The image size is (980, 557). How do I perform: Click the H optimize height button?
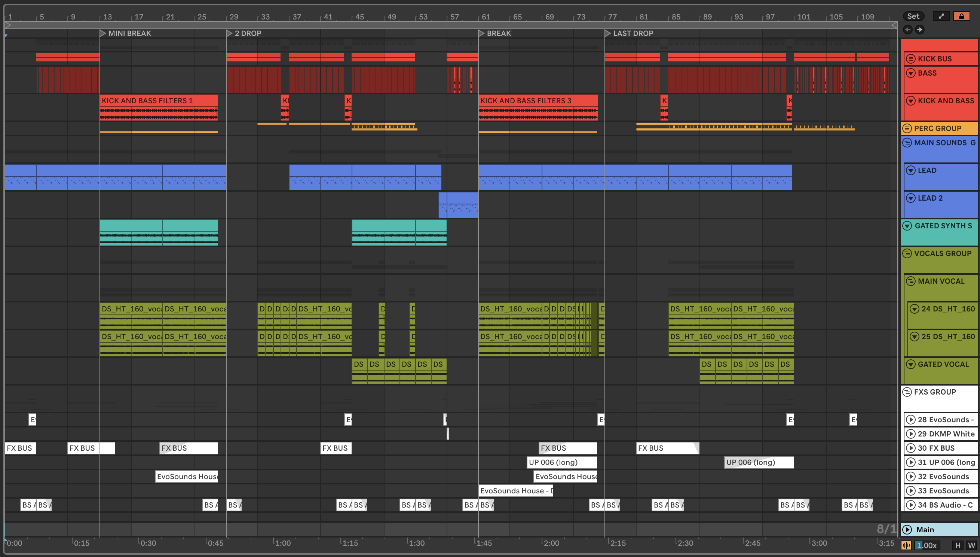(x=958, y=545)
